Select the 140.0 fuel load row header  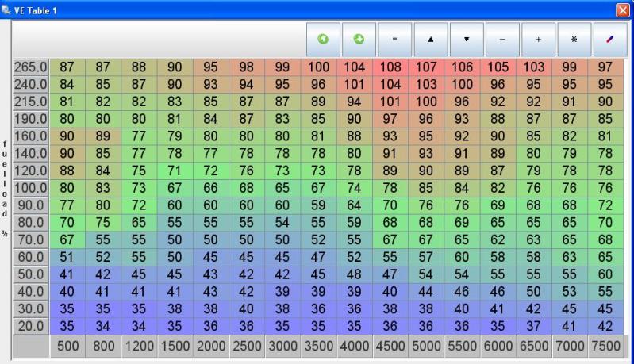[31, 154]
